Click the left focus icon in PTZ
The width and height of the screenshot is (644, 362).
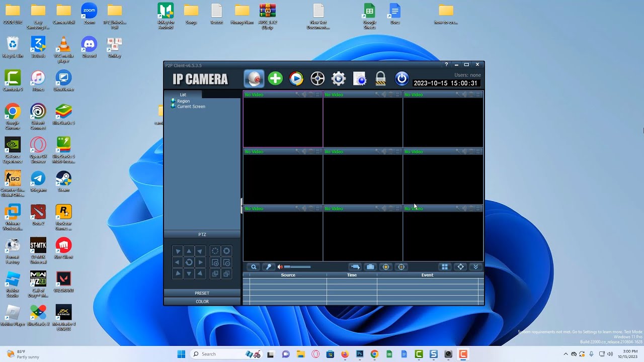point(215,274)
